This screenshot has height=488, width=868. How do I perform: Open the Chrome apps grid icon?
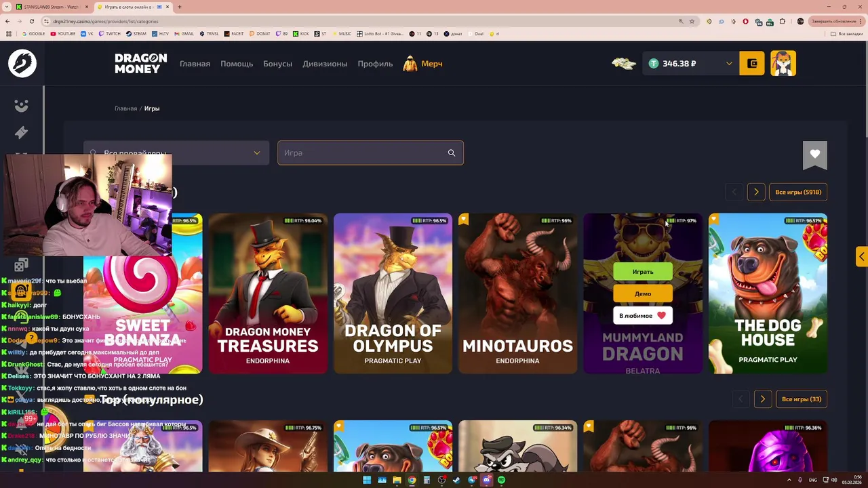8,34
